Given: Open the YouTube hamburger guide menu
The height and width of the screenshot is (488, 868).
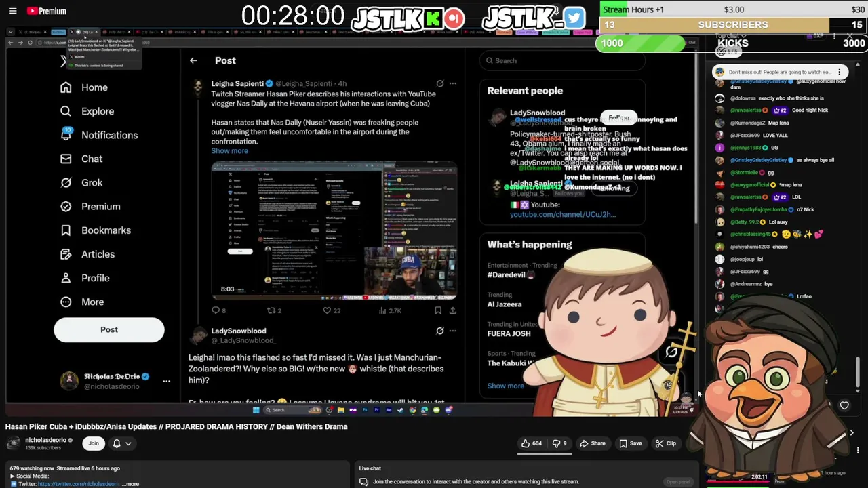Looking at the screenshot, I should coord(13,11).
